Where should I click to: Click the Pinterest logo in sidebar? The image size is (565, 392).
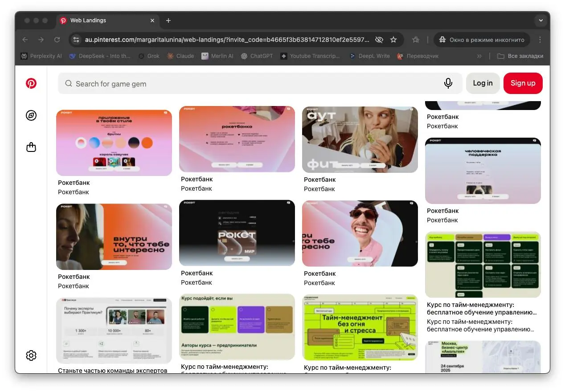pyautogui.click(x=31, y=83)
